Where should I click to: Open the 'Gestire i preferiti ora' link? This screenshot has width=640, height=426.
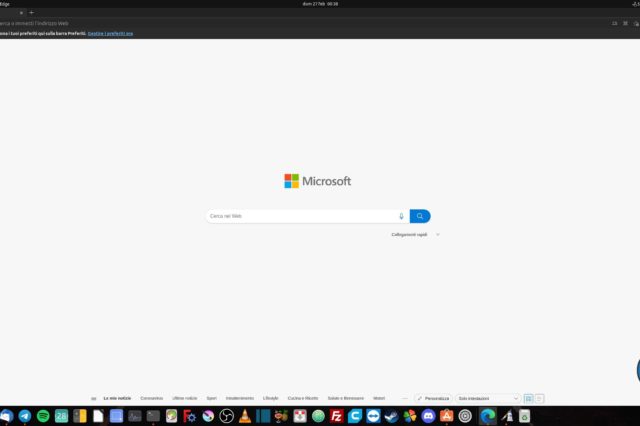point(110,33)
